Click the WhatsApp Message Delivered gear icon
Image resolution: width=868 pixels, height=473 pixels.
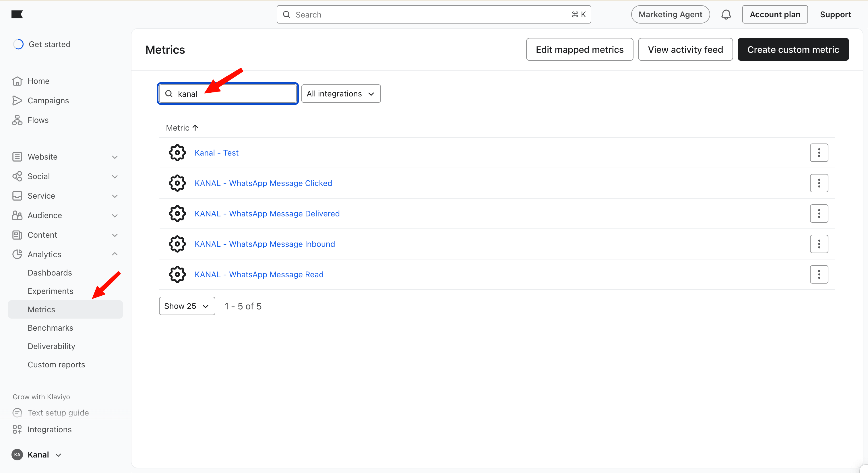pos(177,214)
